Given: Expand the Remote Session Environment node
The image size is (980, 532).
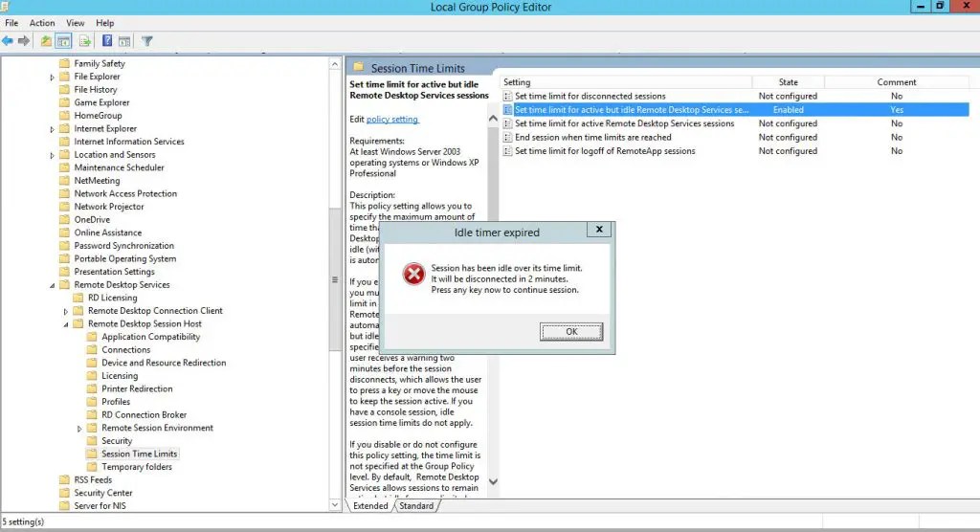Looking at the screenshot, I should [x=79, y=429].
